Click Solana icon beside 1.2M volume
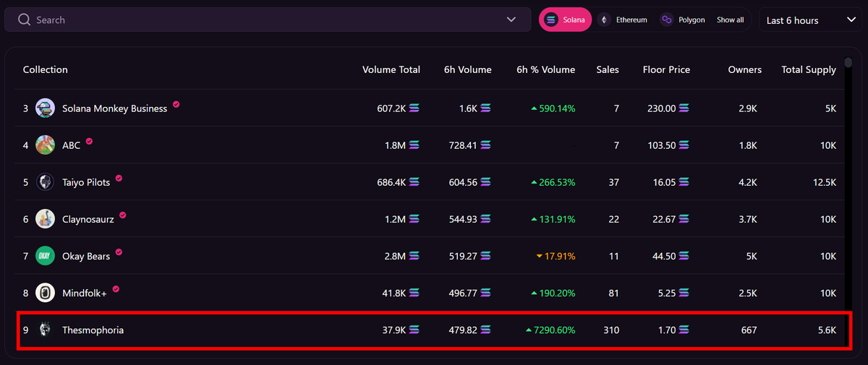Screen dimensions: 868x365 414,220
